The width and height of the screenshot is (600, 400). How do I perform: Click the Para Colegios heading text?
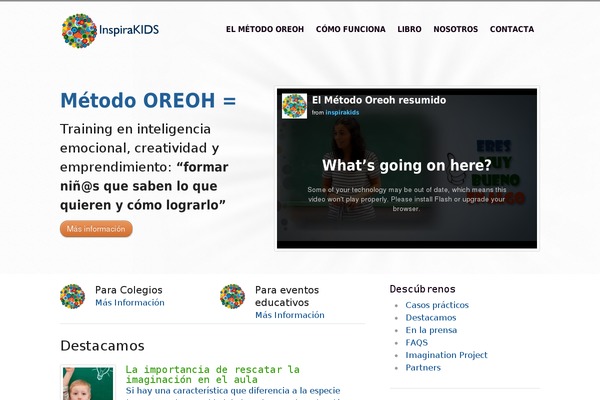(129, 290)
